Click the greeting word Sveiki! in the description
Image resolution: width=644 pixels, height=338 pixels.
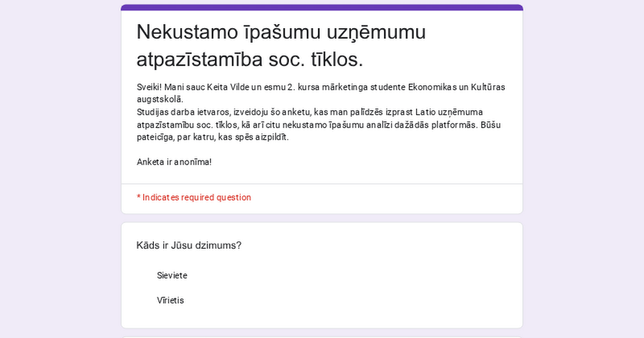coord(149,87)
